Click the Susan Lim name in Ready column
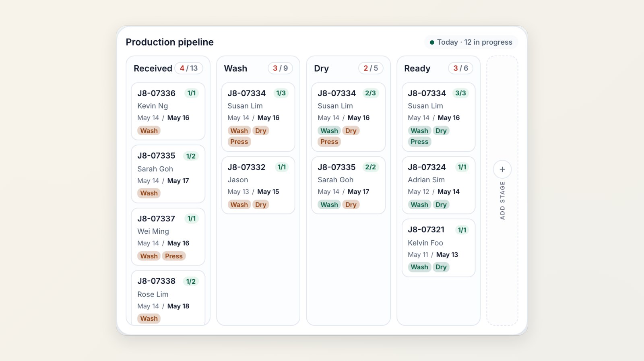Screen dimensions: 644x361 [425, 106]
